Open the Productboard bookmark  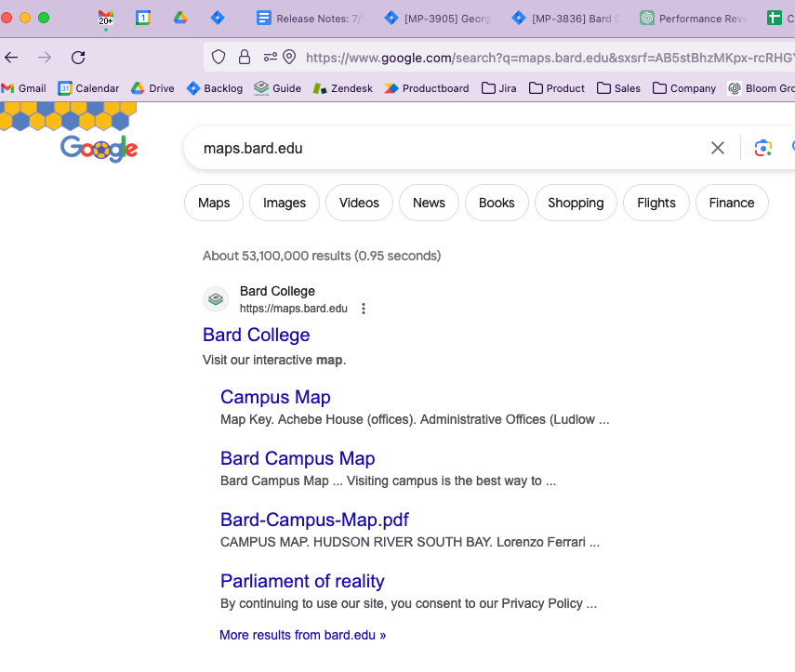click(427, 88)
